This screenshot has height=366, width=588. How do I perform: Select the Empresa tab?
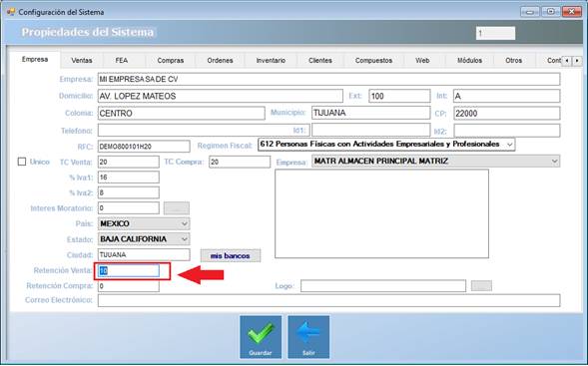click(x=35, y=59)
